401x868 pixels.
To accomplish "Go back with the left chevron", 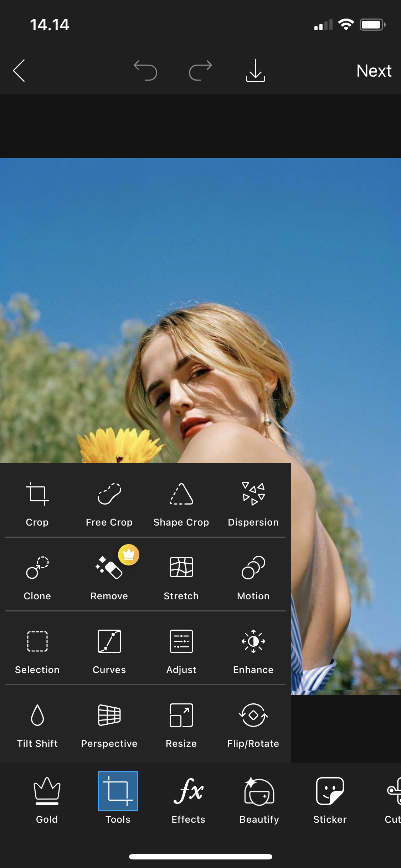I will point(19,71).
